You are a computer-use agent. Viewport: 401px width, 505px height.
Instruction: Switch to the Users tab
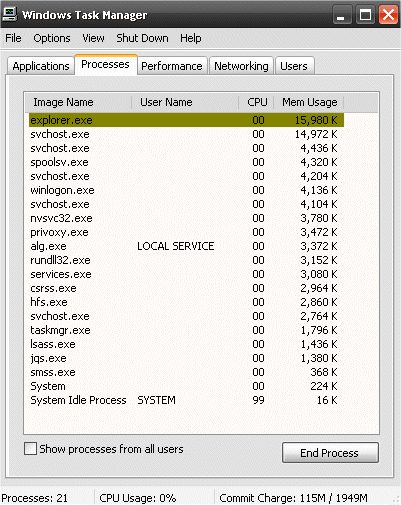(294, 66)
